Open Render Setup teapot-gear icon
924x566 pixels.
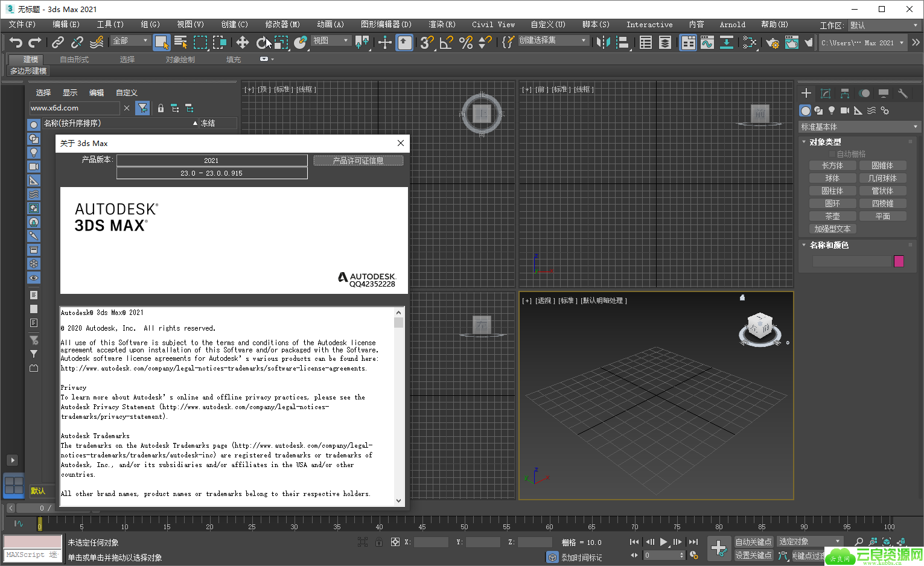point(772,42)
